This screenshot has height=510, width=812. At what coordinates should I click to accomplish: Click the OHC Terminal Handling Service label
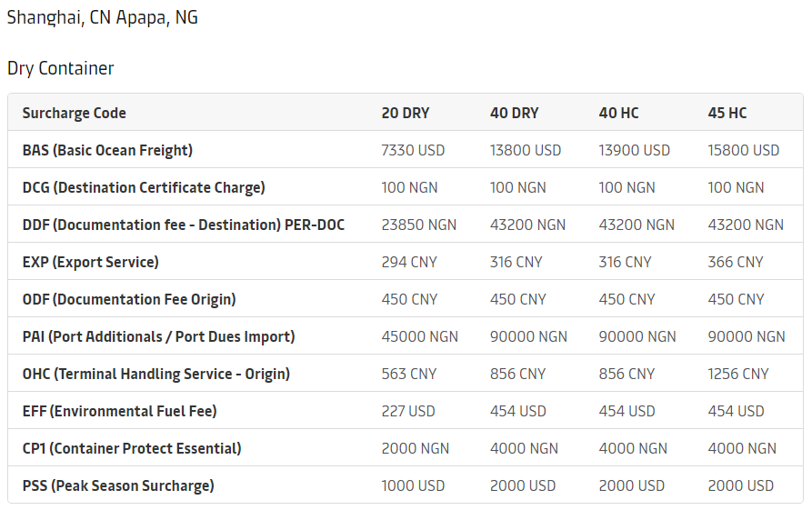(x=156, y=375)
